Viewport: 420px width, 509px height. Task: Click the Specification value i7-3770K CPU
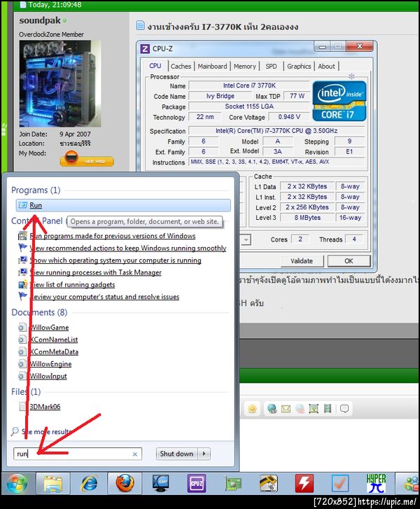coord(276,131)
